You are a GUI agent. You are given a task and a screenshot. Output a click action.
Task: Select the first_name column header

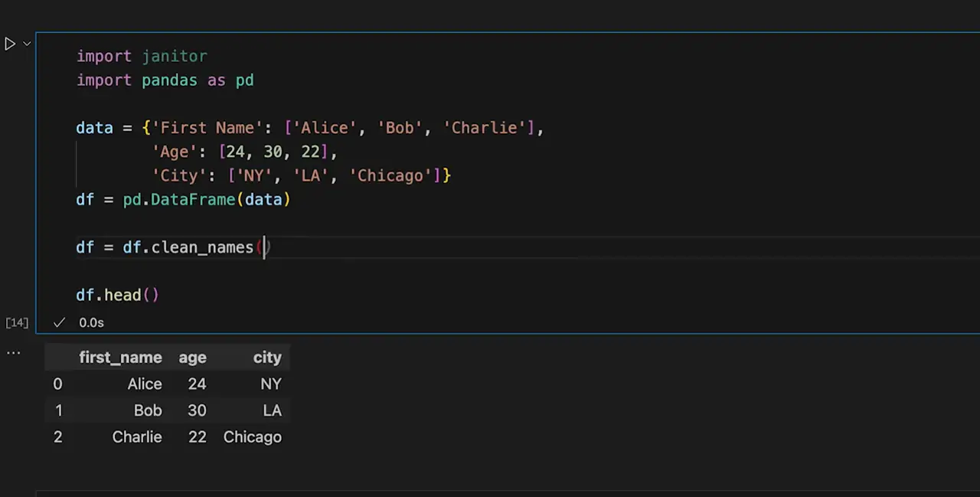(x=120, y=358)
